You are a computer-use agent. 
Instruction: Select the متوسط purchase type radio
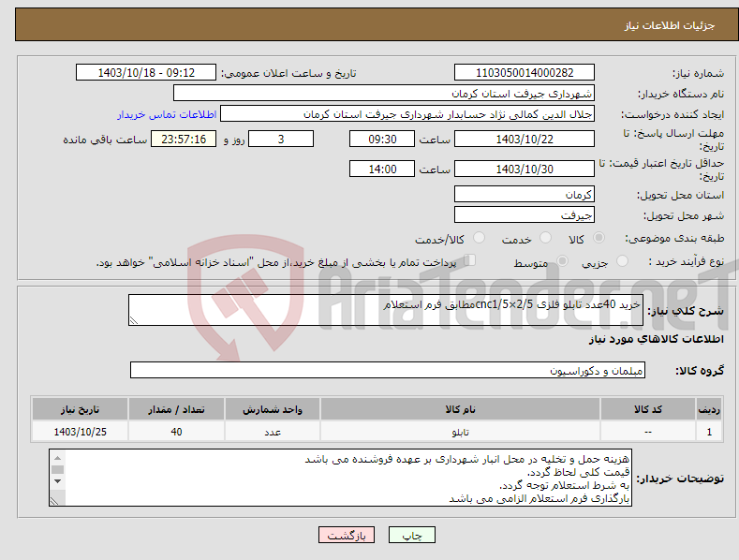coord(562,261)
